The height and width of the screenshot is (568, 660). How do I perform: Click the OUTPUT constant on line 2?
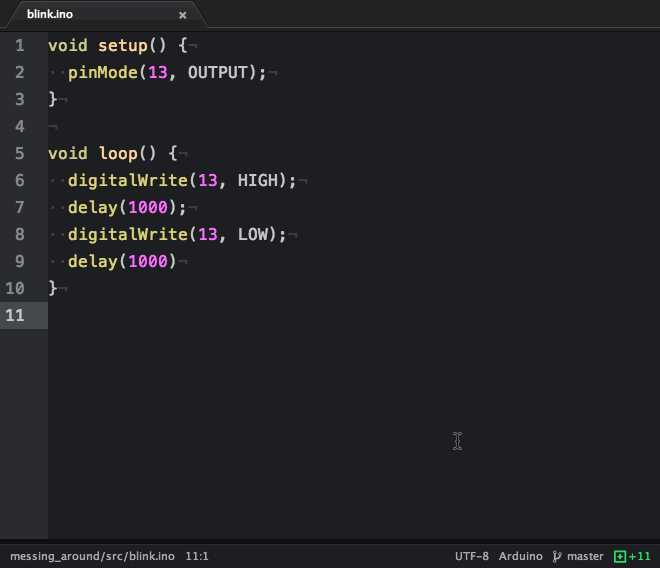click(x=218, y=72)
